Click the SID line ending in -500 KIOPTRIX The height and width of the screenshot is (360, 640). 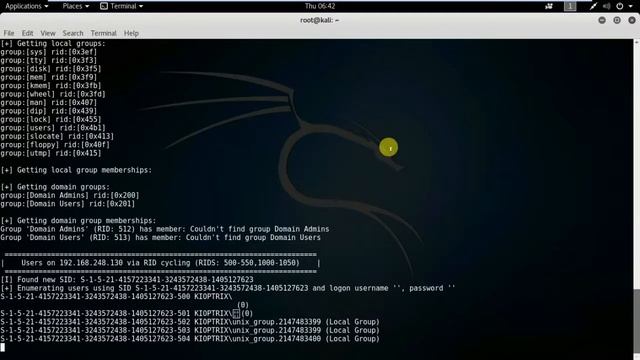116,297
